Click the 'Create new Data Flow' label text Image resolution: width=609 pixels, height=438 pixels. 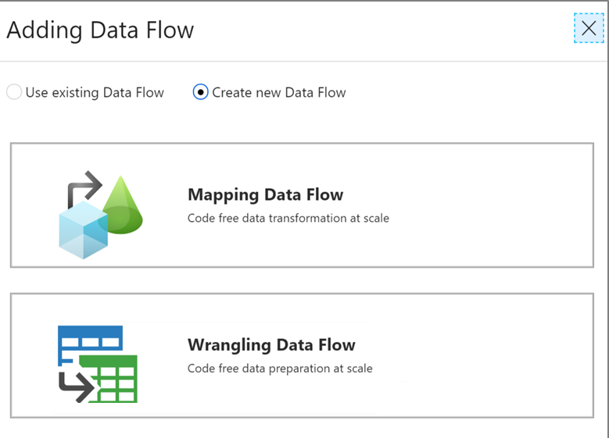point(279,93)
